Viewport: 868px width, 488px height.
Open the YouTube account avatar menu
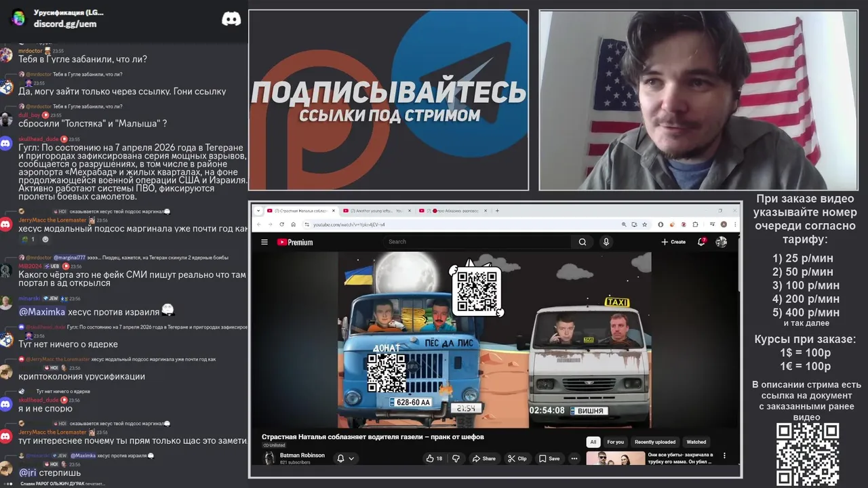pos(722,242)
